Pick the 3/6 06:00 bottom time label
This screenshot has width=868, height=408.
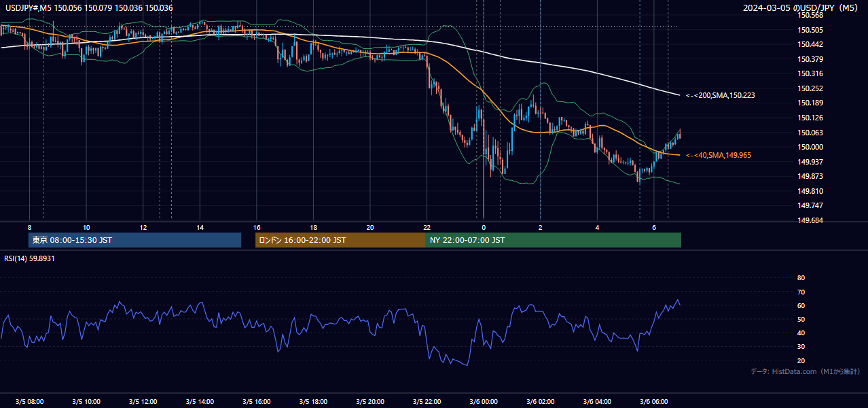point(654,402)
